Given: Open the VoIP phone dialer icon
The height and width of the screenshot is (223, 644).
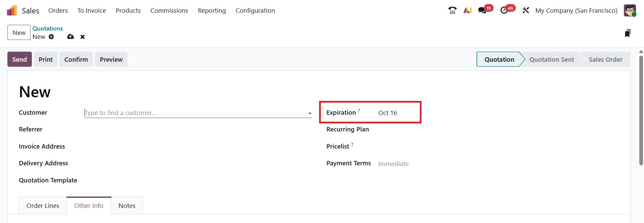Looking at the screenshot, I should pyautogui.click(x=452, y=10).
